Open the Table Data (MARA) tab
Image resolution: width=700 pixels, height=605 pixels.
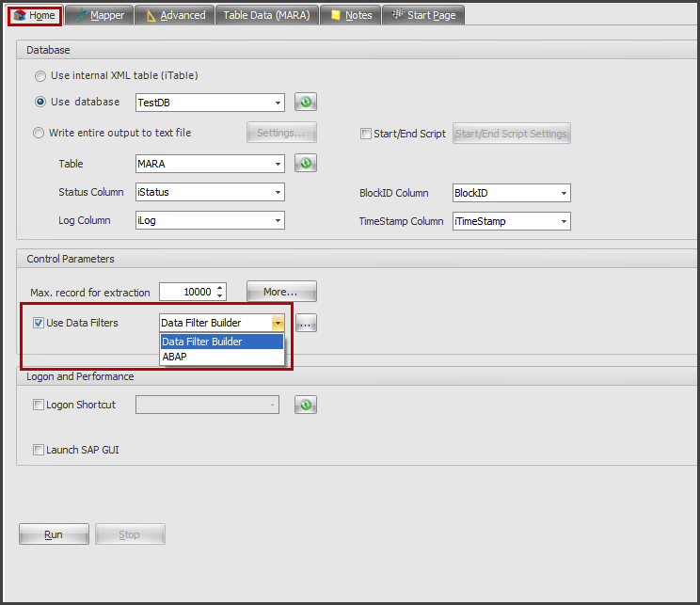point(267,16)
